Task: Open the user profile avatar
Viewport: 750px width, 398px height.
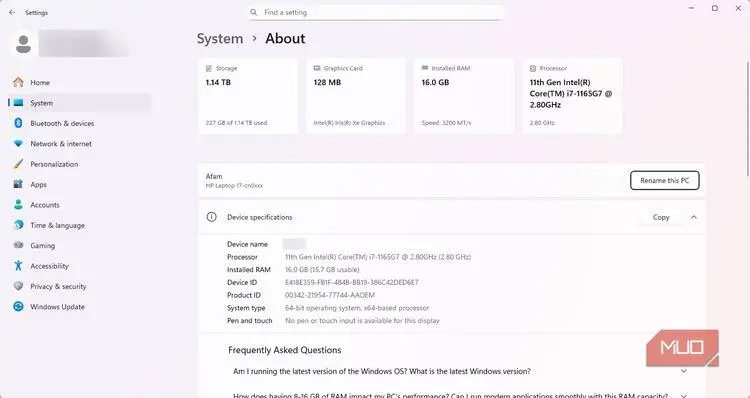Action: (x=23, y=44)
